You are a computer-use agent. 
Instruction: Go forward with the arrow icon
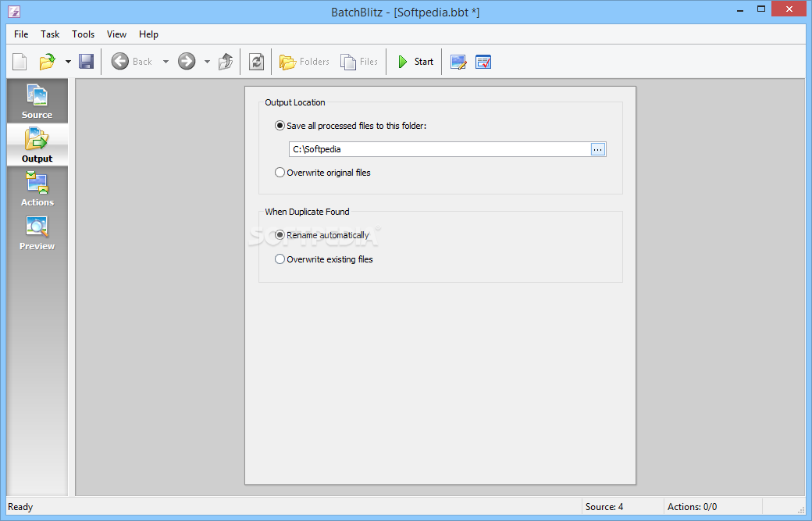click(x=187, y=62)
